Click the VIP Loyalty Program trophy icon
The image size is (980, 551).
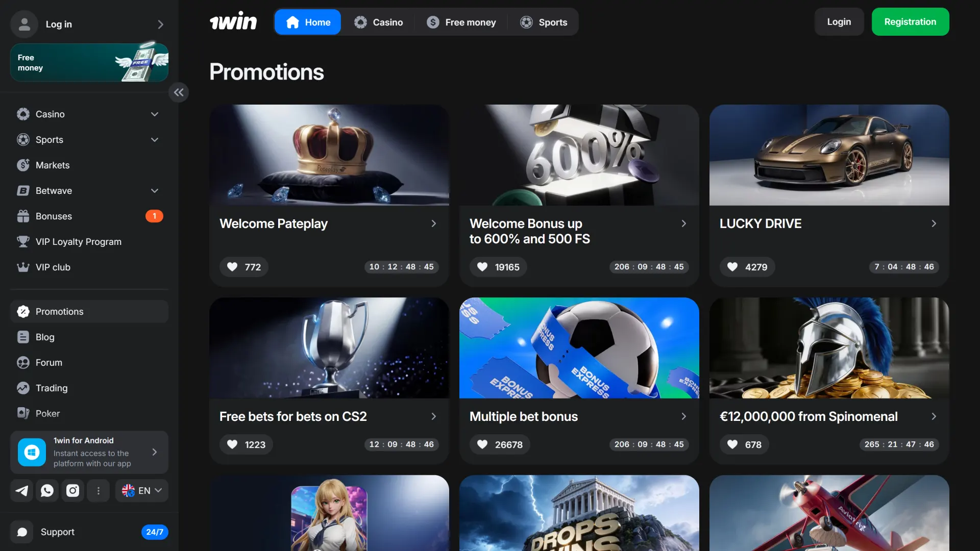23,241
